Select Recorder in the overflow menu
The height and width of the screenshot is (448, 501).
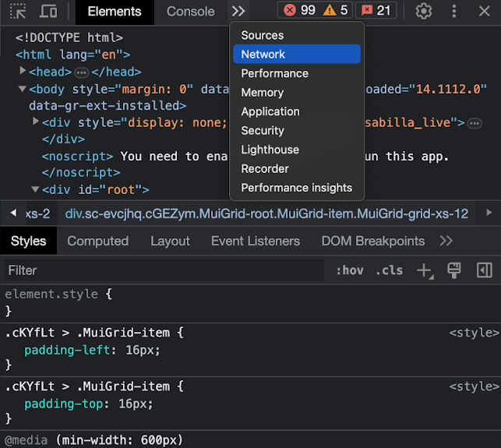(297, 169)
